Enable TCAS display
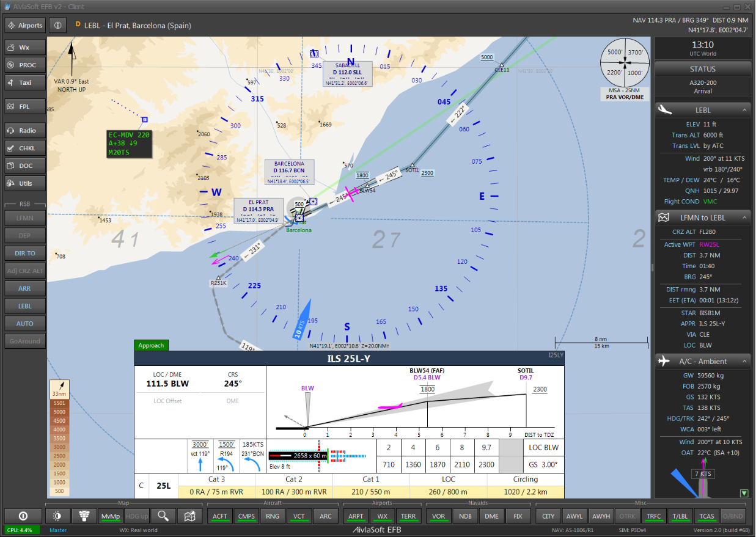The width and height of the screenshot is (756, 537). point(706,516)
